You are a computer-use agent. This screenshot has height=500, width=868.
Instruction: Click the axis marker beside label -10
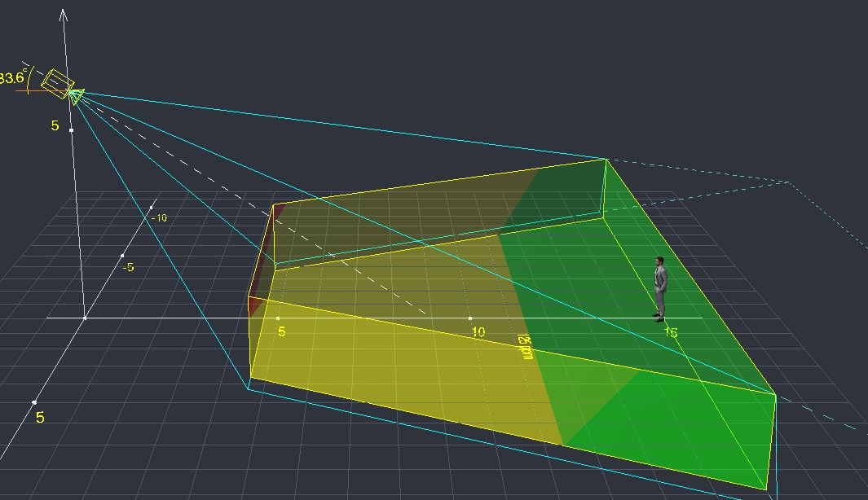tap(151, 209)
